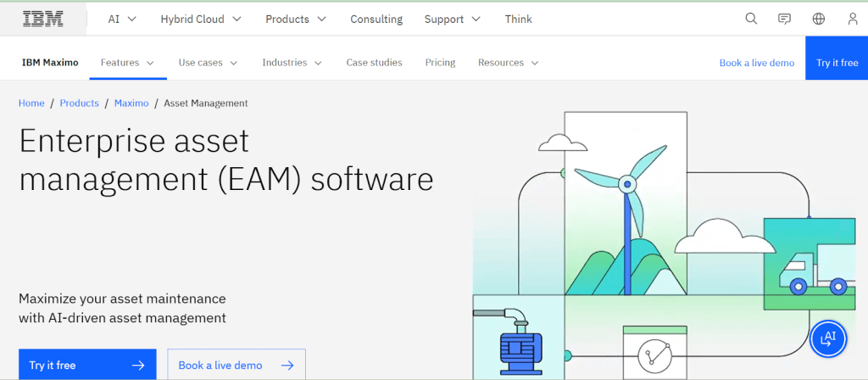Expand the Products menu chevron
Viewport: 868px width, 380px height.
tap(321, 20)
